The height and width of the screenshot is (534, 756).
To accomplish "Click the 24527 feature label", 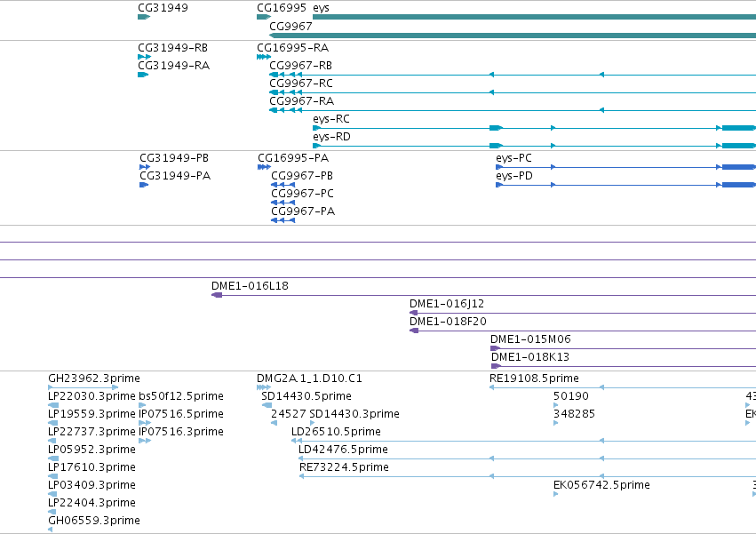I will pos(289,414).
